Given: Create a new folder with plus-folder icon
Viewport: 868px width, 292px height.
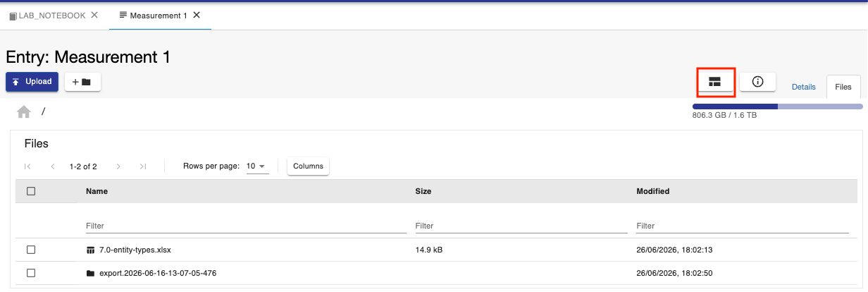Looking at the screenshot, I should (x=82, y=82).
